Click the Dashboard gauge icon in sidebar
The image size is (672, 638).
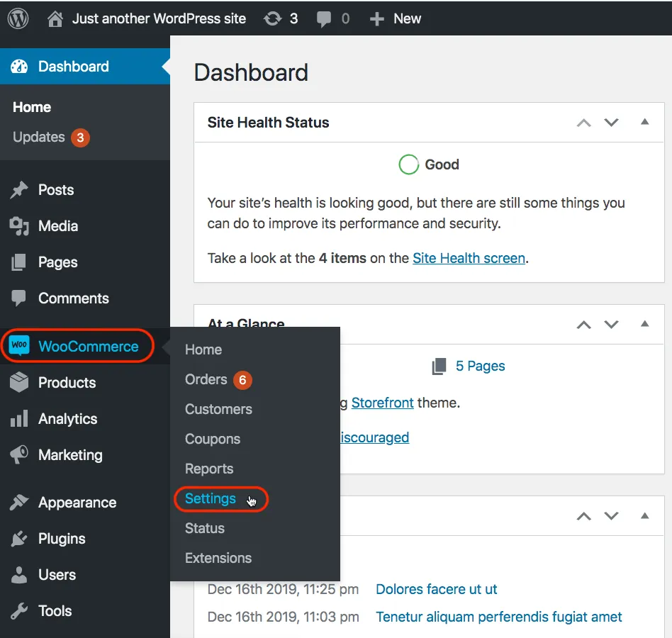pyautogui.click(x=19, y=67)
